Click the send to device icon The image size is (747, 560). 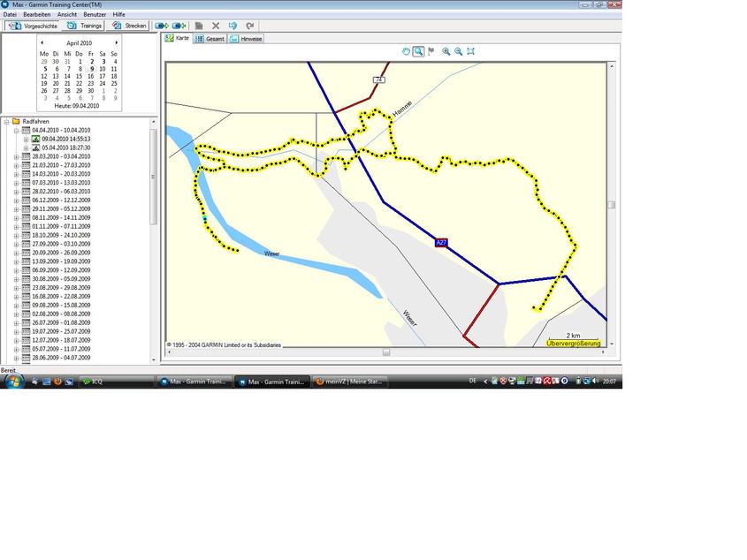coord(161,26)
